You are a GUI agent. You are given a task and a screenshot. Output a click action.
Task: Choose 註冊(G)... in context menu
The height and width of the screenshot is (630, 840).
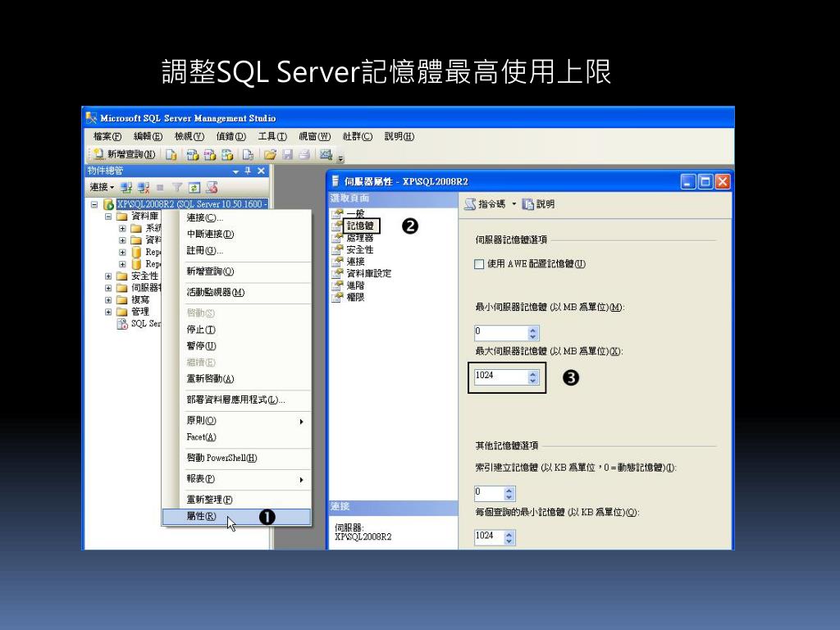click(237, 250)
